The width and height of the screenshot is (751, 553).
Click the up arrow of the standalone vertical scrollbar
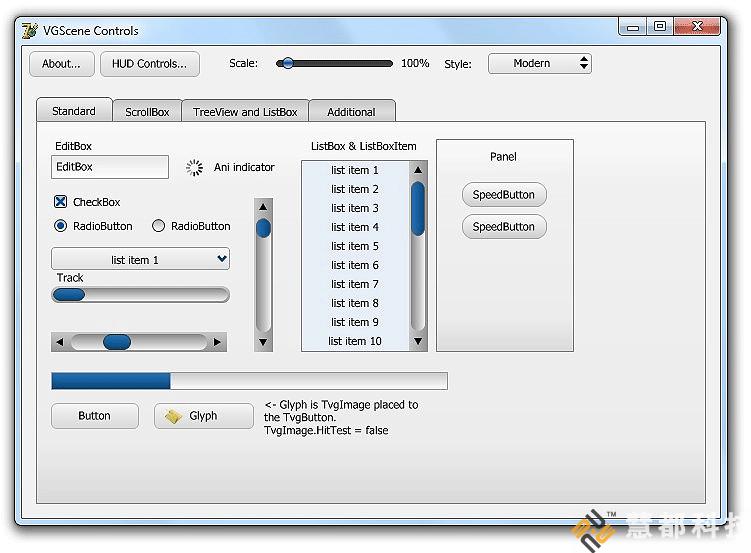(263, 207)
